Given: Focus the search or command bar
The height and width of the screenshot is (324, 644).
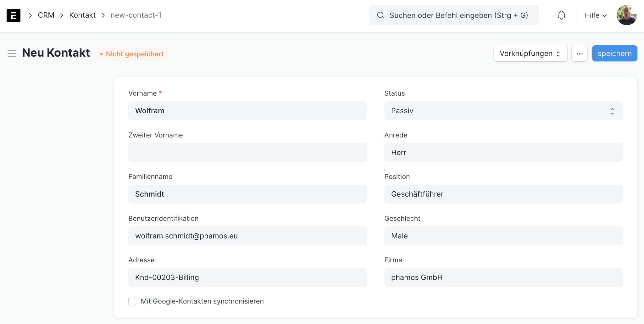Looking at the screenshot, I should click(x=458, y=15).
